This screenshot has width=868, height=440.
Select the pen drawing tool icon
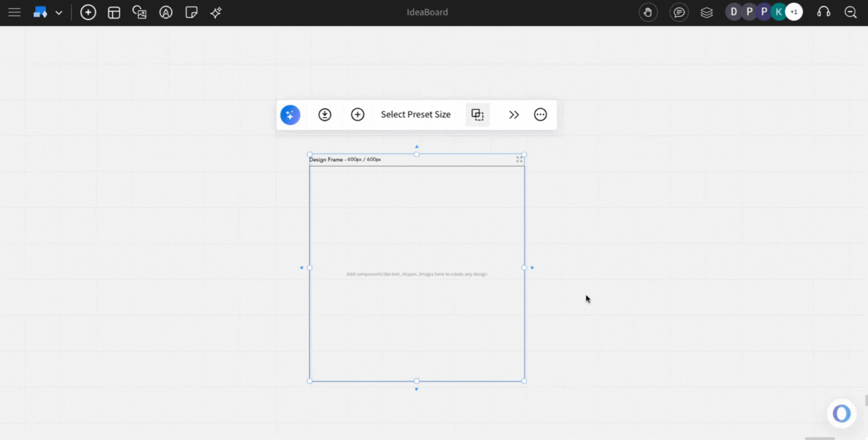click(165, 12)
